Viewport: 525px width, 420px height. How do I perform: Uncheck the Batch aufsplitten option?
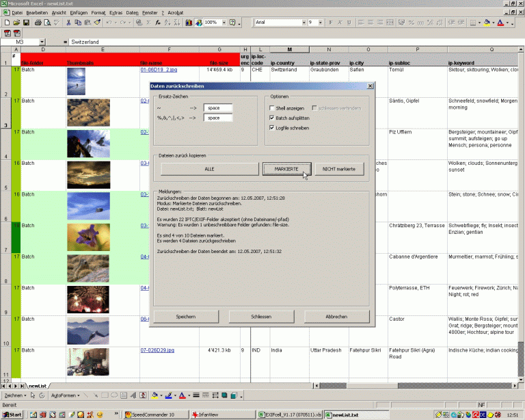(273, 118)
